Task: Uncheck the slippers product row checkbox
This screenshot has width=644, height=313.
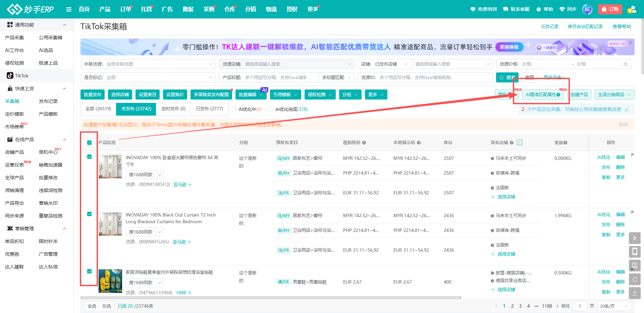Action: tap(90, 271)
